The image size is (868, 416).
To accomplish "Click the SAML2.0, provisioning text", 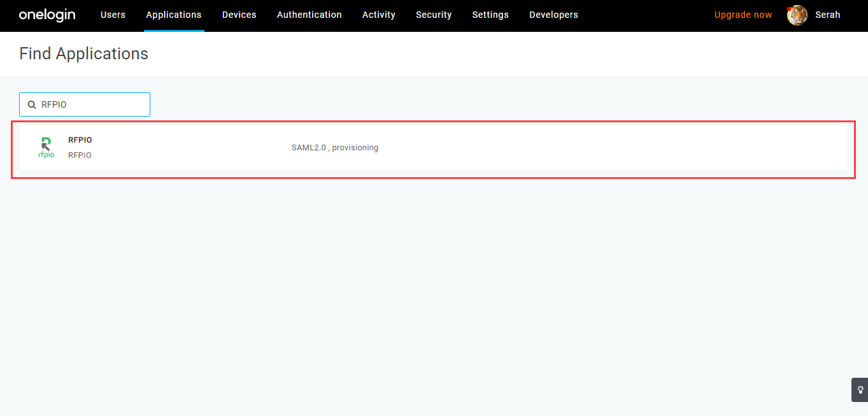I will pos(335,148).
